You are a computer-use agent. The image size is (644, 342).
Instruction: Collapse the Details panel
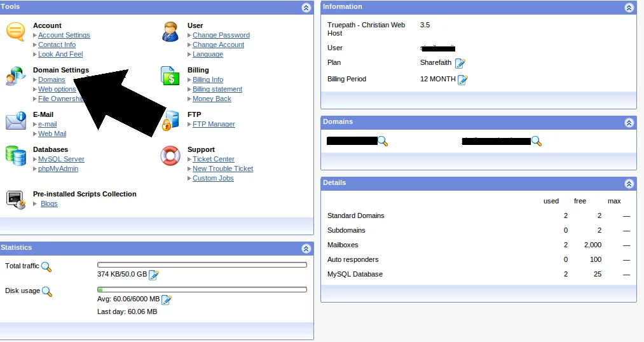click(x=629, y=184)
